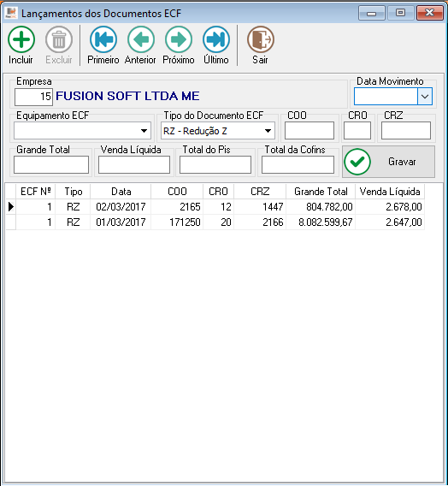Close the Lançamentos dos Documentos ECF window
448x486 pixels.
coord(430,13)
